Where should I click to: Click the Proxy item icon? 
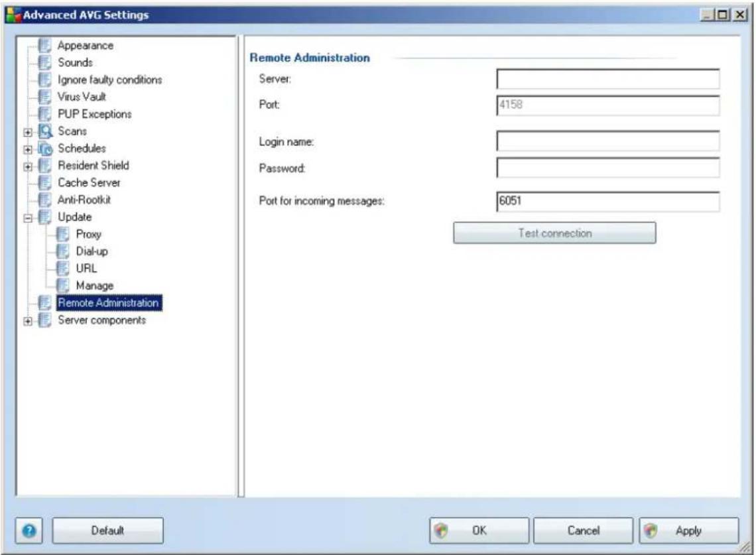point(63,234)
